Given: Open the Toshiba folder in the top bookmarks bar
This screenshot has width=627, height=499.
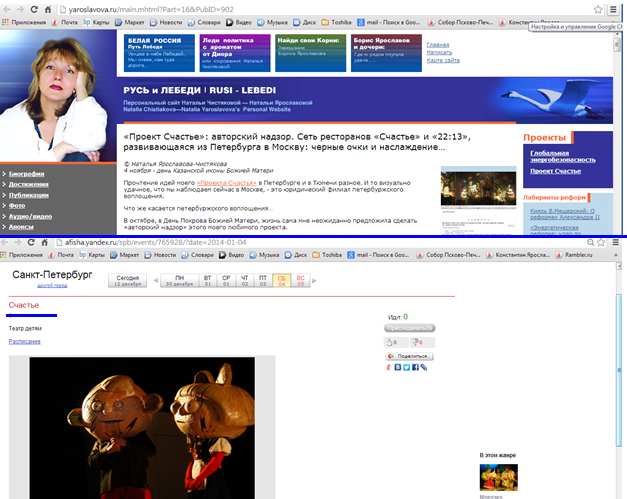Looking at the screenshot, I should click(x=336, y=22).
